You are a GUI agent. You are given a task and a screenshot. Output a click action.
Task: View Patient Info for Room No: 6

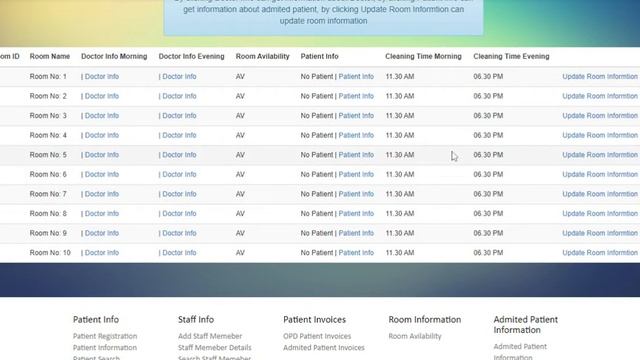(356, 174)
